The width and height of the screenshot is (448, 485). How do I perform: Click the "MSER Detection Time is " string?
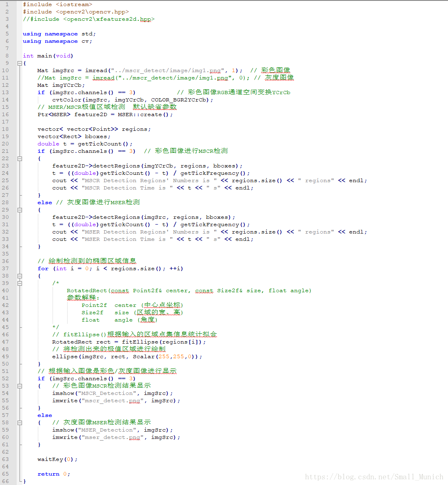127,239
